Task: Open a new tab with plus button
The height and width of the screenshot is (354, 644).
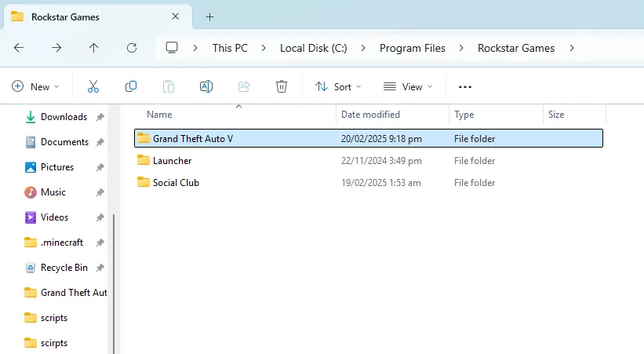Action: (210, 16)
